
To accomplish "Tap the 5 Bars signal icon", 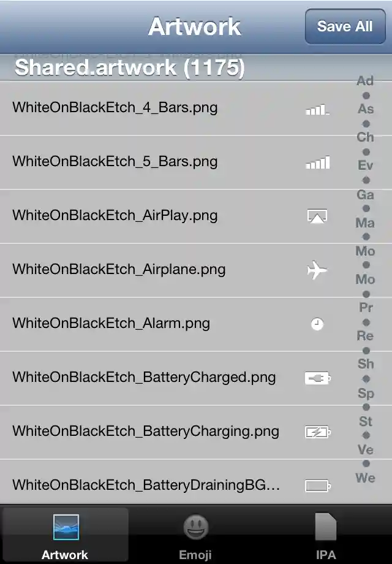I will (x=318, y=162).
